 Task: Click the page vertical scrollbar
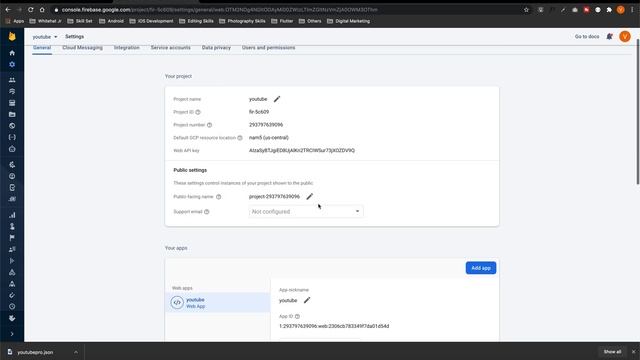(638, 111)
